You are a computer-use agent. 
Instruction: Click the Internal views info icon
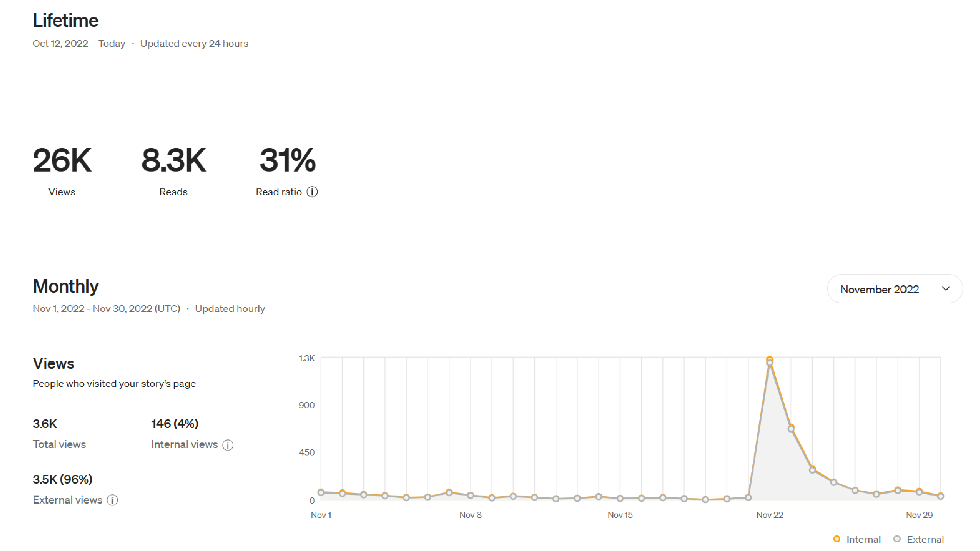[227, 445]
